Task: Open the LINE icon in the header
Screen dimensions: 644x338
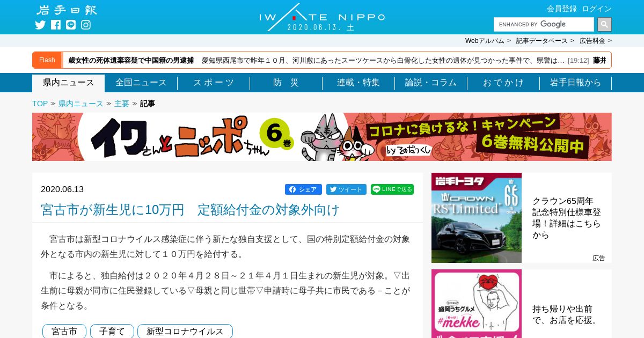Action: click(x=71, y=25)
